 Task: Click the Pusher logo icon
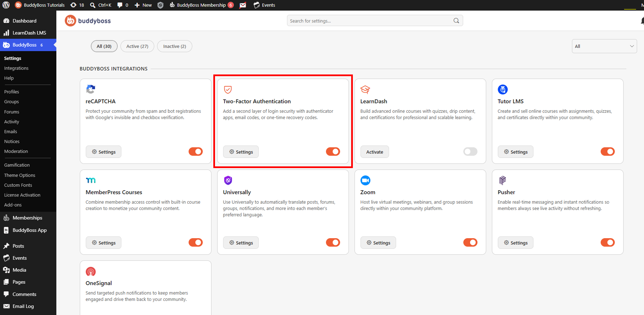coord(502,180)
